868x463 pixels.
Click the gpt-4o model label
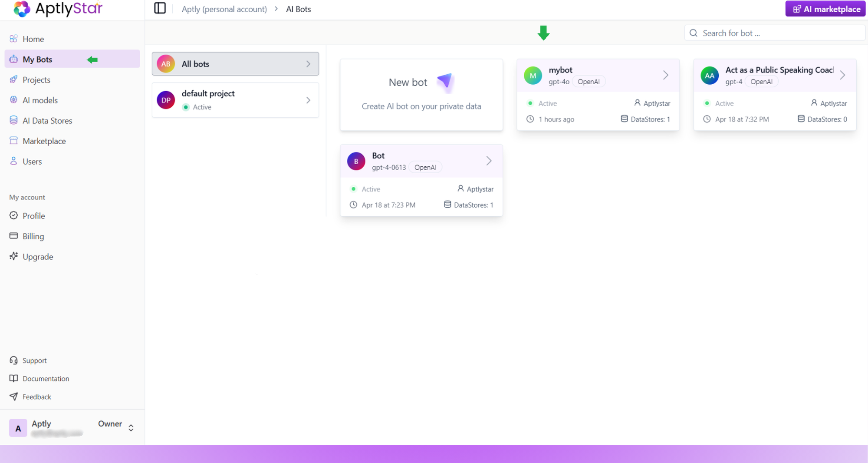559,82
